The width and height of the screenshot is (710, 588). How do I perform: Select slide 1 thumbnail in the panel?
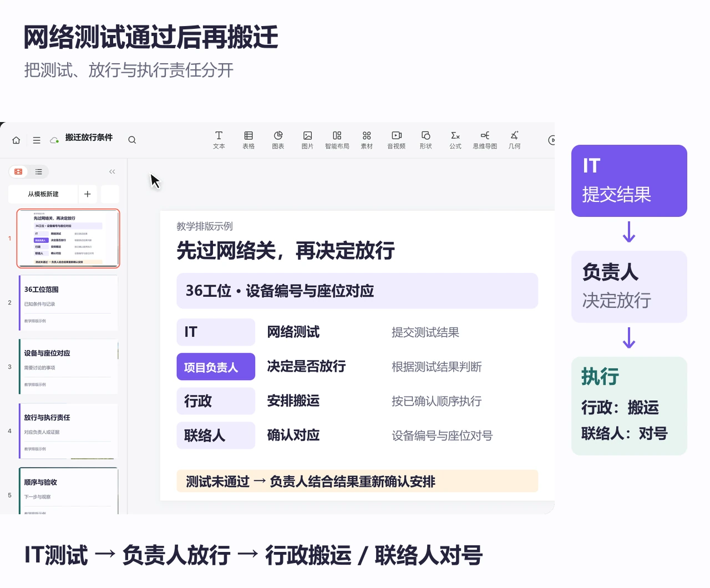(x=68, y=239)
